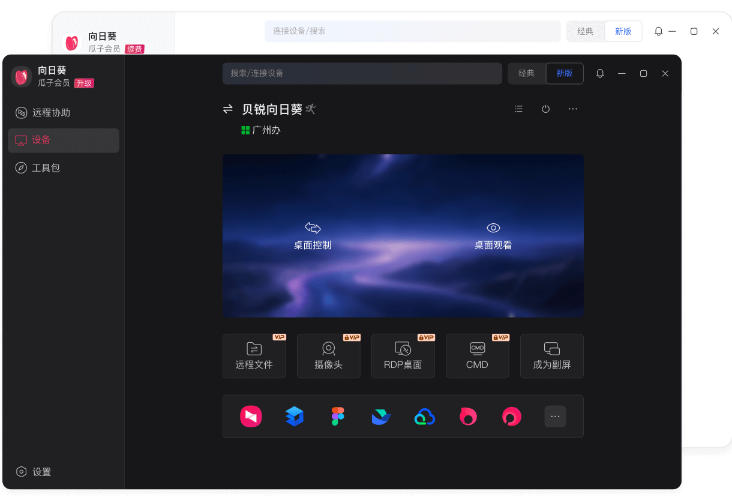Click the device power icon
This screenshot has height=501, width=732.
[546, 109]
